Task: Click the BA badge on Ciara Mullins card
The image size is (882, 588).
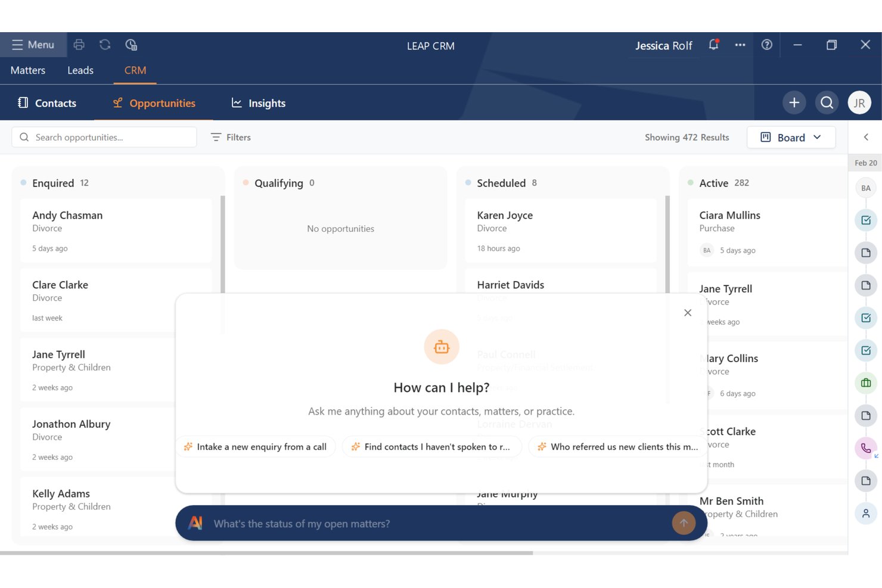Action: coord(707,250)
